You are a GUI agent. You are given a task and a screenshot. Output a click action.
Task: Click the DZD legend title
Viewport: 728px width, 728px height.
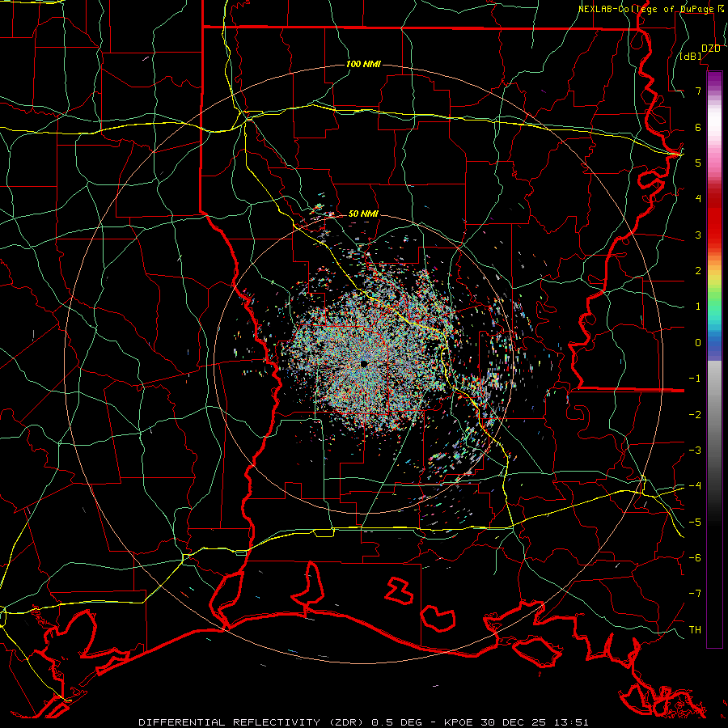tap(711, 49)
